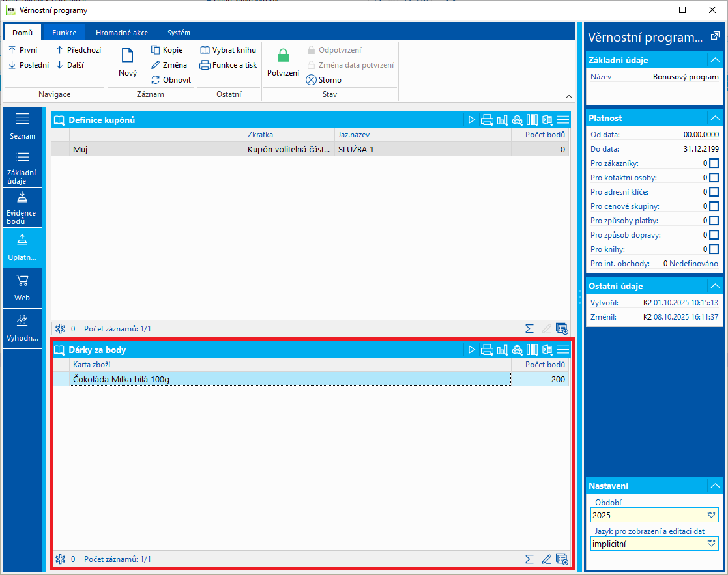
Task: Select the Uplatn... sidebar section
Action: coord(22,248)
